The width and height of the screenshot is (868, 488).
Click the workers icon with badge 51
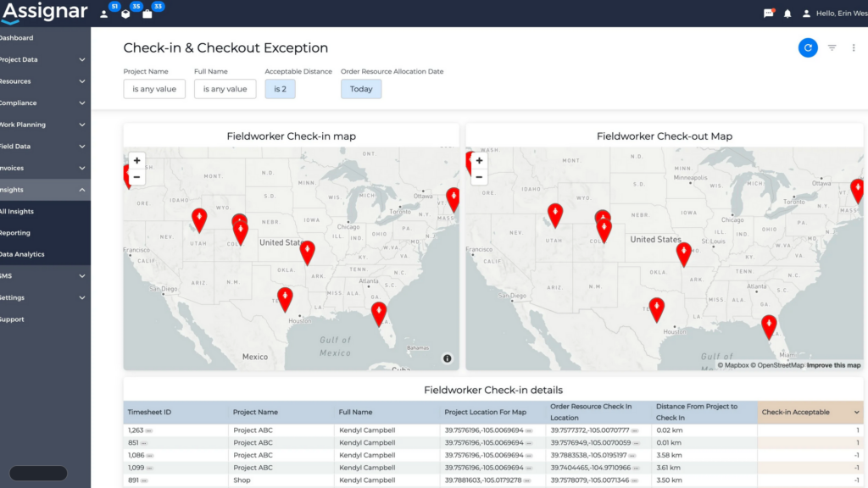pos(104,14)
